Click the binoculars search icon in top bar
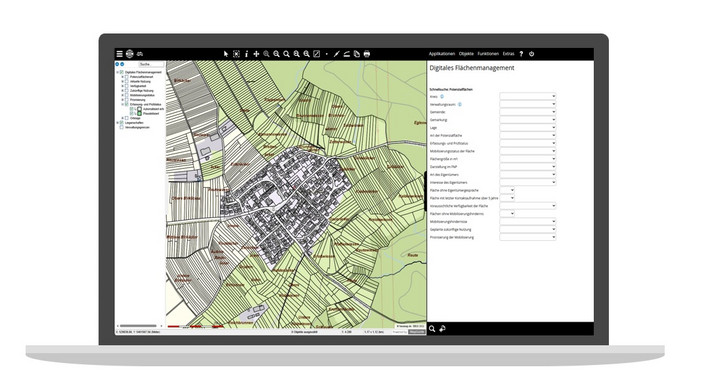This screenshot has width=712, height=383. click(x=140, y=54)
